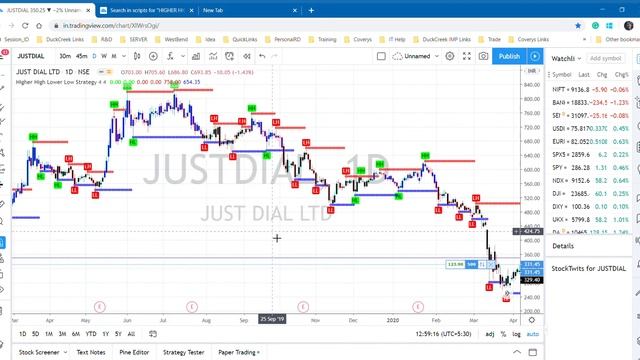Switch to the New Tab browser tab

pyautogui.click(x=249, y=10)
